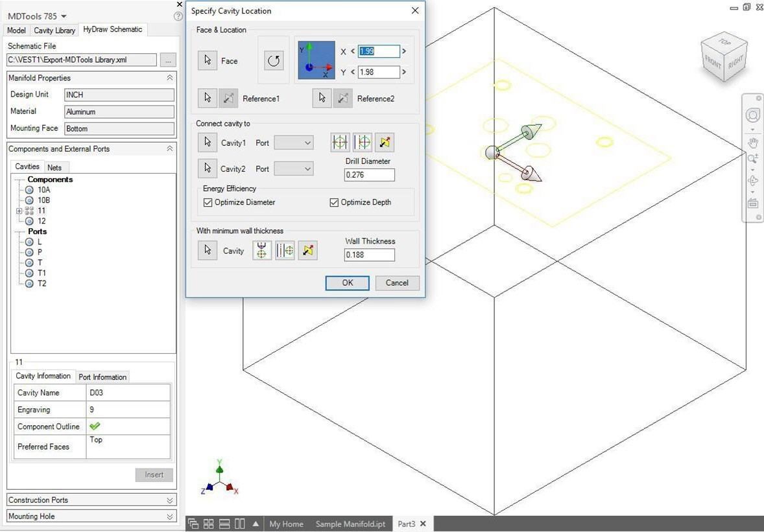The image size is (764, 532).
Task: Select the Pan hand tool
Action: pyautogui.click(x=752, y=143)
